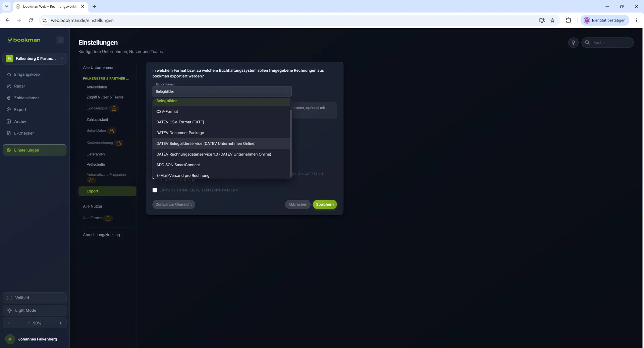Select DATEV Document Package option
The height and width of the screenshot is (348, 644).
pyautogui.click(x=221, y=133)
